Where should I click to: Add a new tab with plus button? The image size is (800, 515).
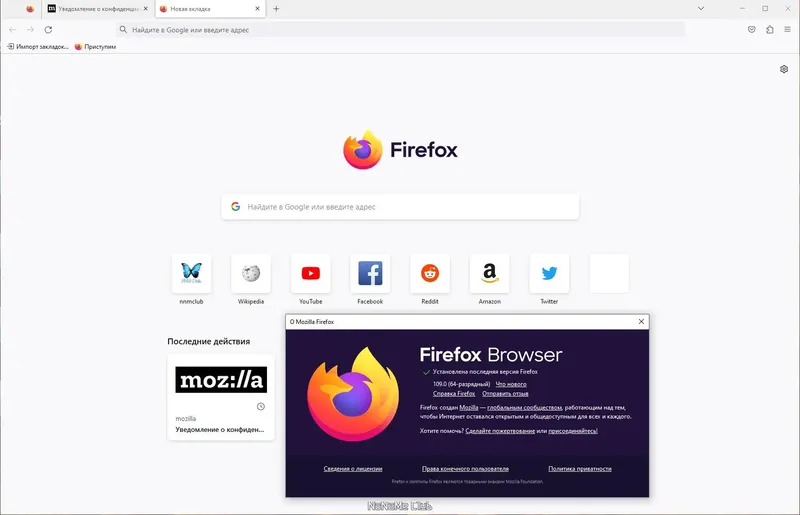point(276,9)
